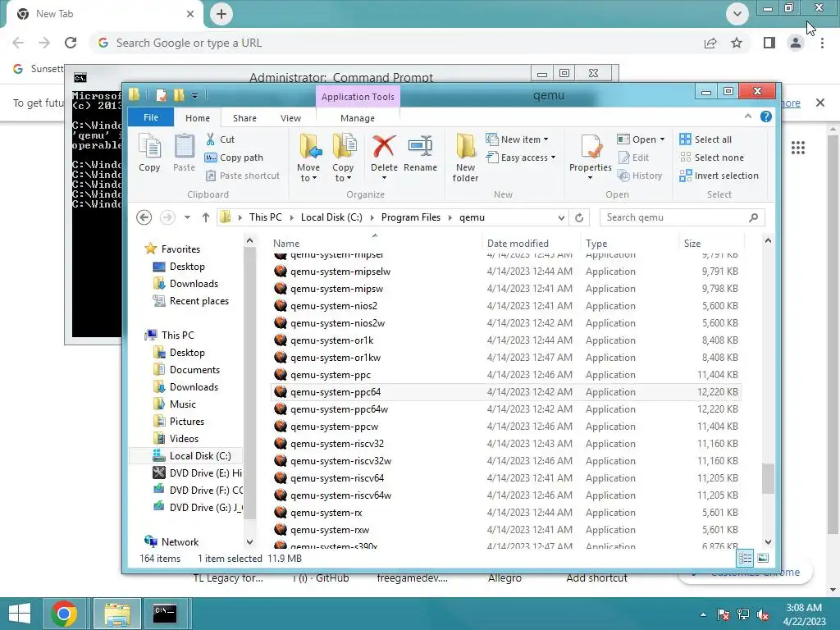Click the navigation pane scroll down arrow
Image resolution: width=840 pixels, height=630 pixels.
click(x=249, y=541)
